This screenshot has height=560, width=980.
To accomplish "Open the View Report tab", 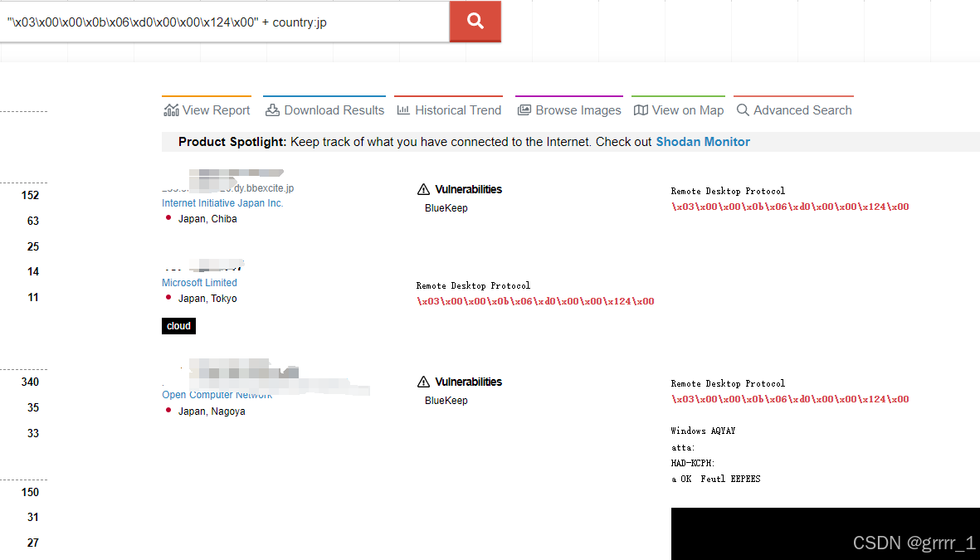I will click(207, 110).
